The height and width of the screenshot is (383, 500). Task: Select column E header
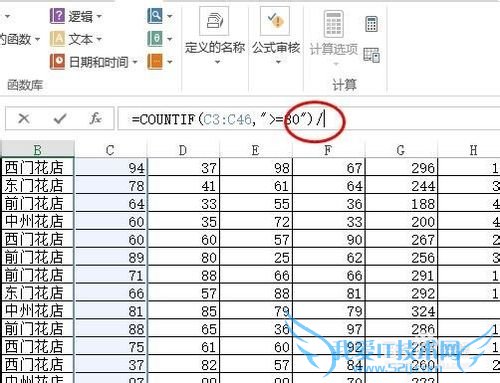(256, 150)
